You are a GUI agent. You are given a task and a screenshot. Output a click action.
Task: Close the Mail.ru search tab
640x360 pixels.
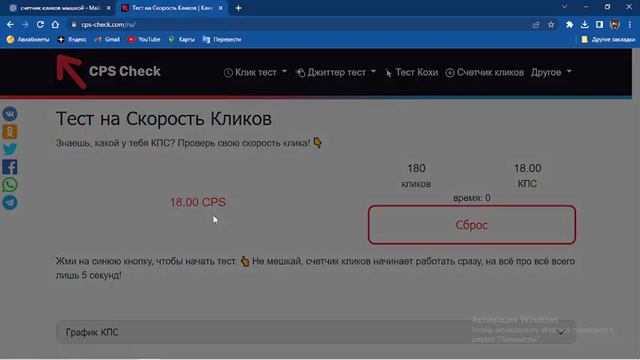click(109, 8)
